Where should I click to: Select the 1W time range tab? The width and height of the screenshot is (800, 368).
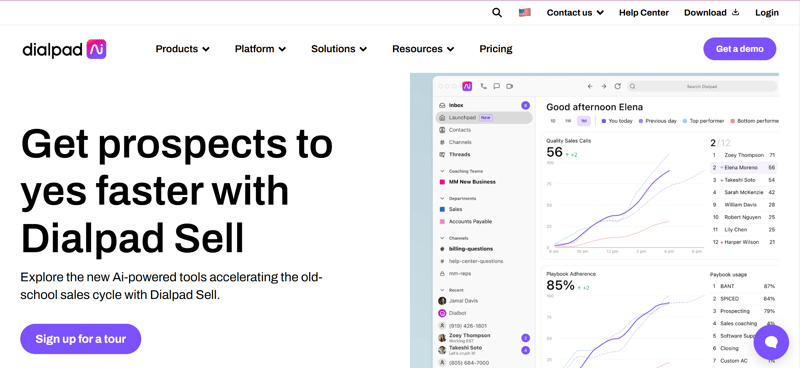(x=567, y=121)
